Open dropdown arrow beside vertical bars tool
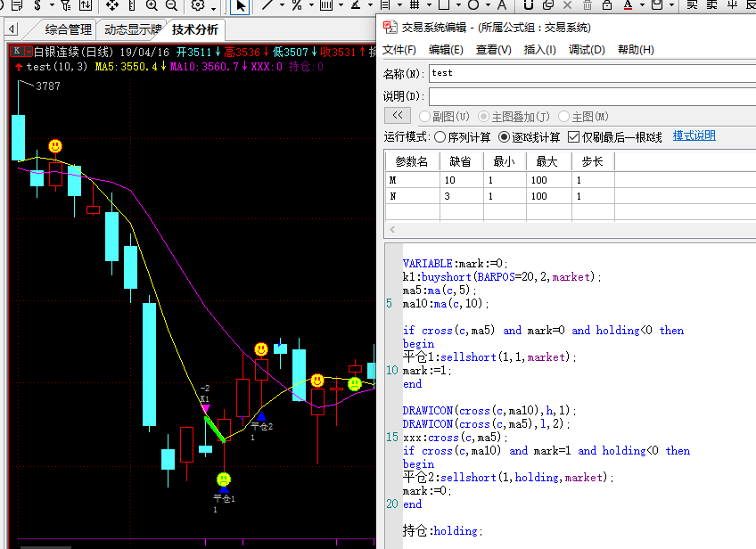Viewport: 756px width, 549px height. click(341, 5)
